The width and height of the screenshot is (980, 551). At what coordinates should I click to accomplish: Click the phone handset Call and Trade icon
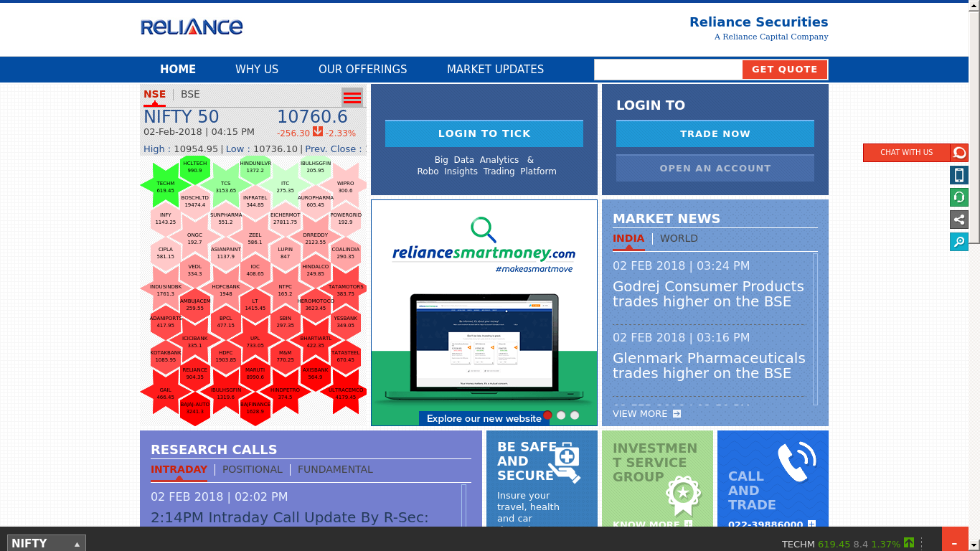[x=796, y=462]
